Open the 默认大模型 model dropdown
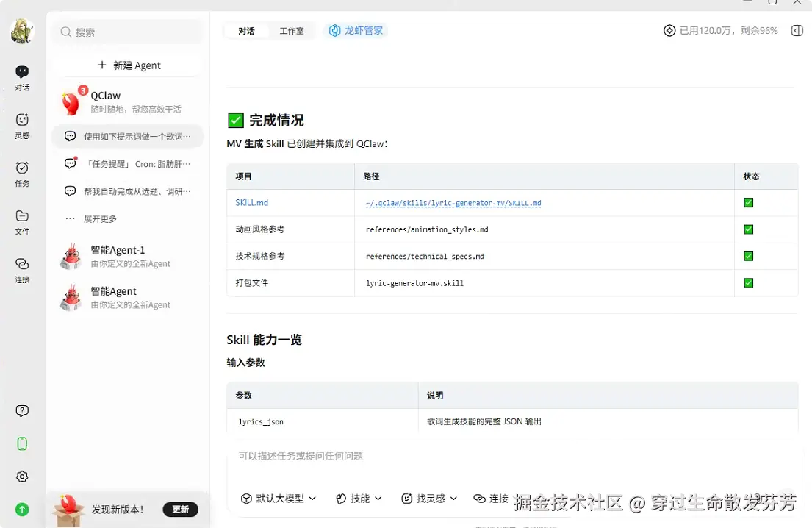This screenshot has width=812, height=528. coord(278,499)
